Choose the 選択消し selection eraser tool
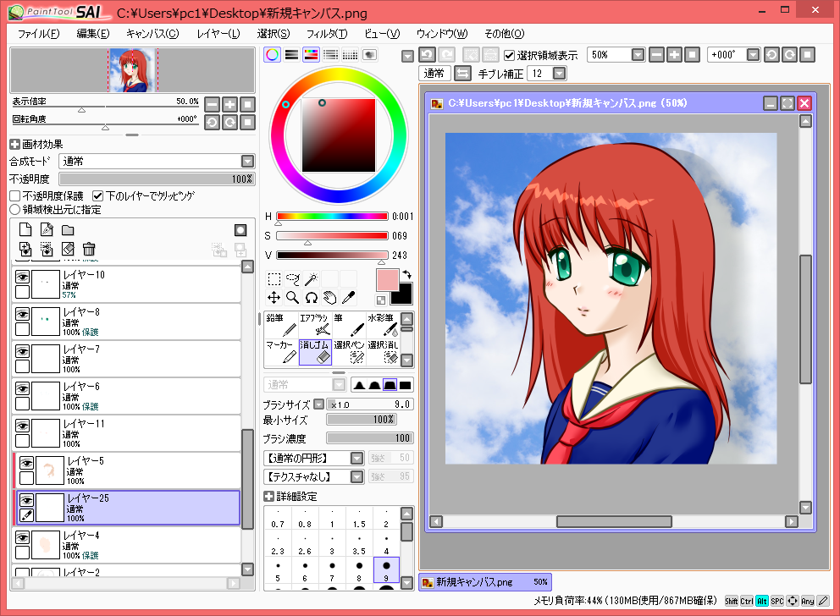 click(x=383, y=352)
